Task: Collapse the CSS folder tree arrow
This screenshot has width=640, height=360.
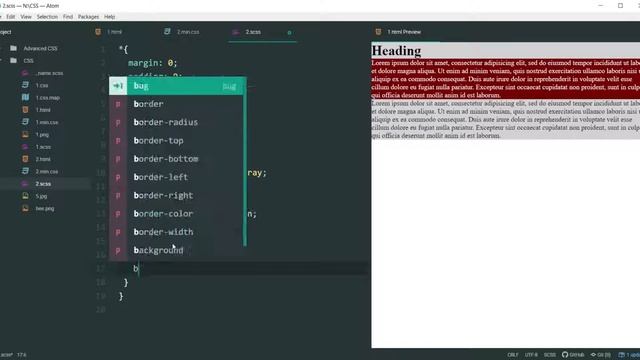Action: [x=1, y=60]
